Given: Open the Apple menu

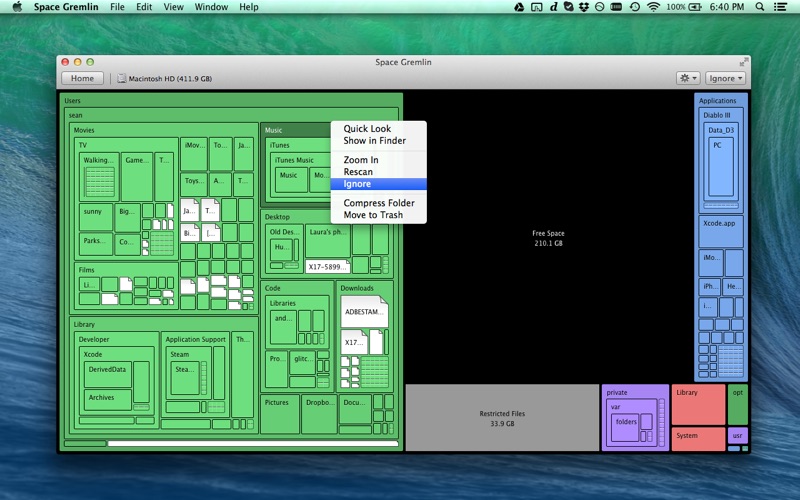Looking at the screenshot, I should point(17,7).
